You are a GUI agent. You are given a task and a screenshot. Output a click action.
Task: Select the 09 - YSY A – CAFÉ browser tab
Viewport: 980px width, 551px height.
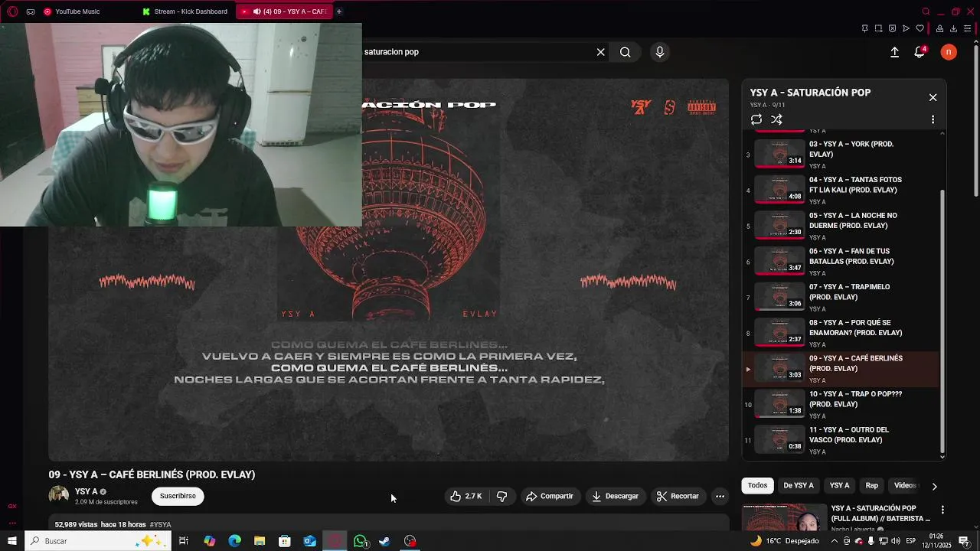pyautogui.click(x=284, y=11)
